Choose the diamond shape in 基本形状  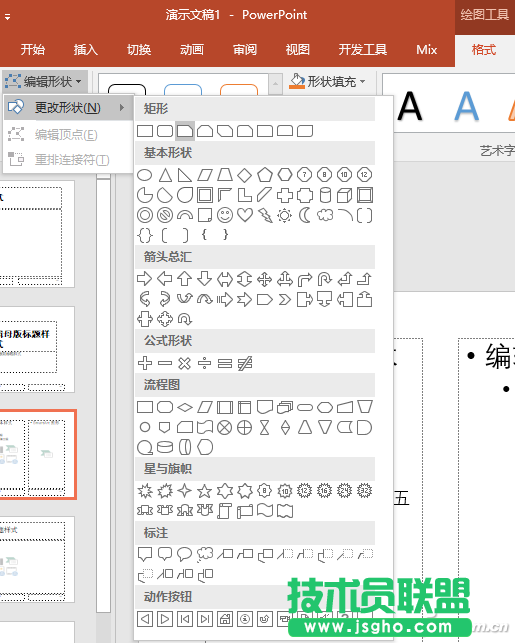point(245,175)
